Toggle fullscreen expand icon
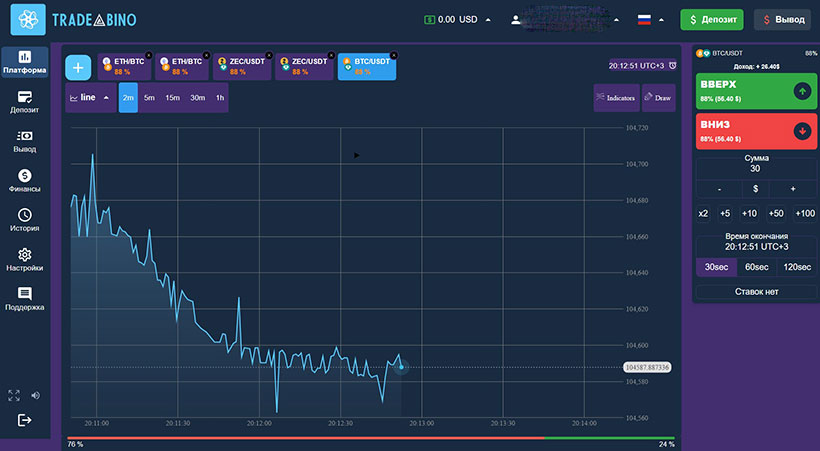 click(x=14, y=395)
